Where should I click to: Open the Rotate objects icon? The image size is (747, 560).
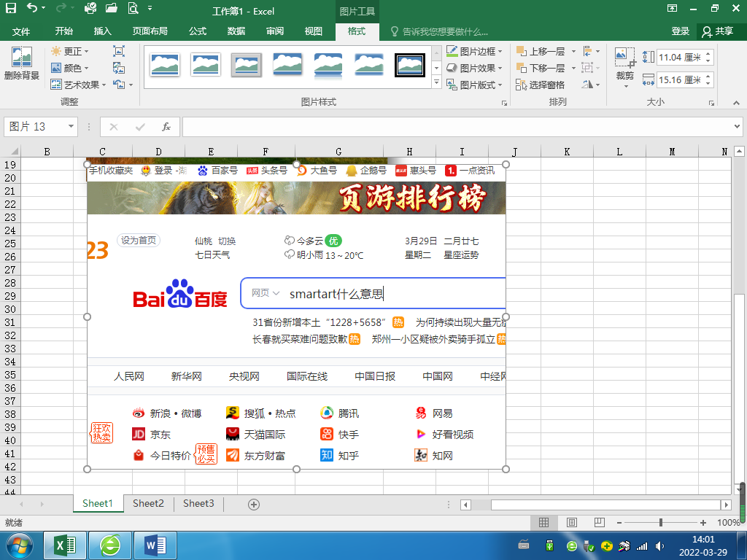(x=591, y=85)
